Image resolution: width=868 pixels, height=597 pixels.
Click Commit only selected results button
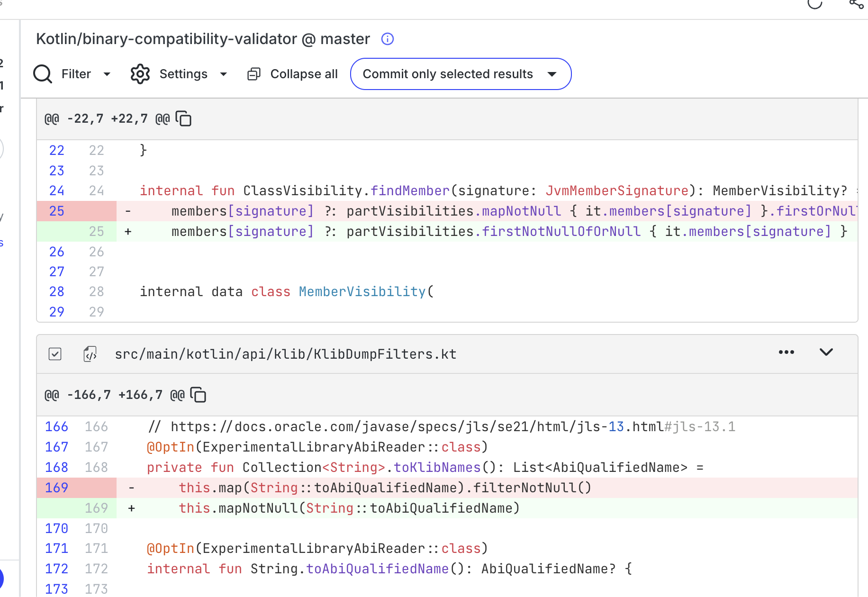tap(461, 74)
